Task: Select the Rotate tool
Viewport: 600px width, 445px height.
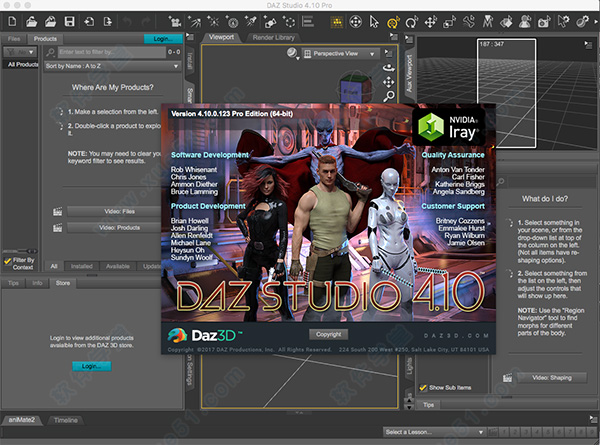Action: click(412, 22)
